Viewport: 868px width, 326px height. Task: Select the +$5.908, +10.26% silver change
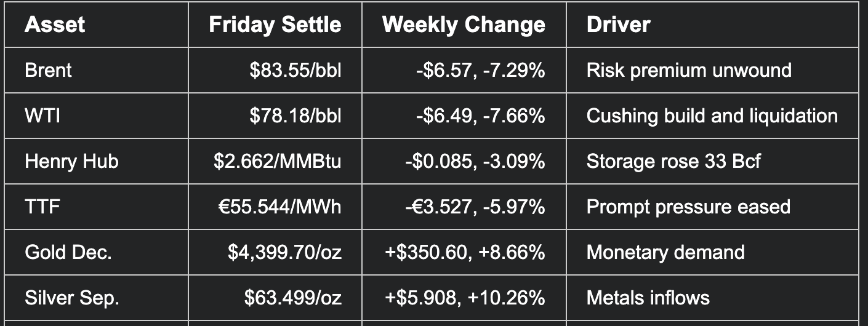click(x=465, y=298)
